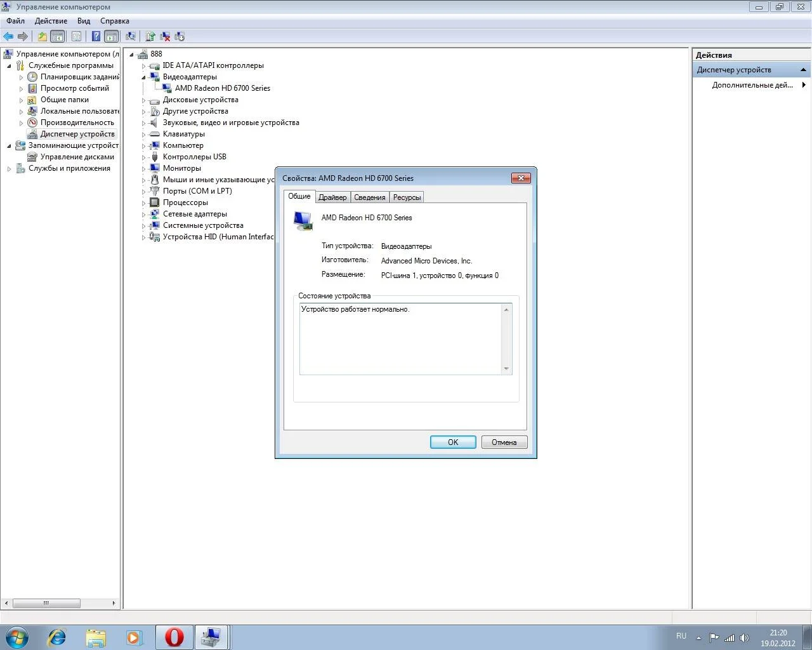Click the Up one level folder icon
The image size is (812, 650).
42,36
